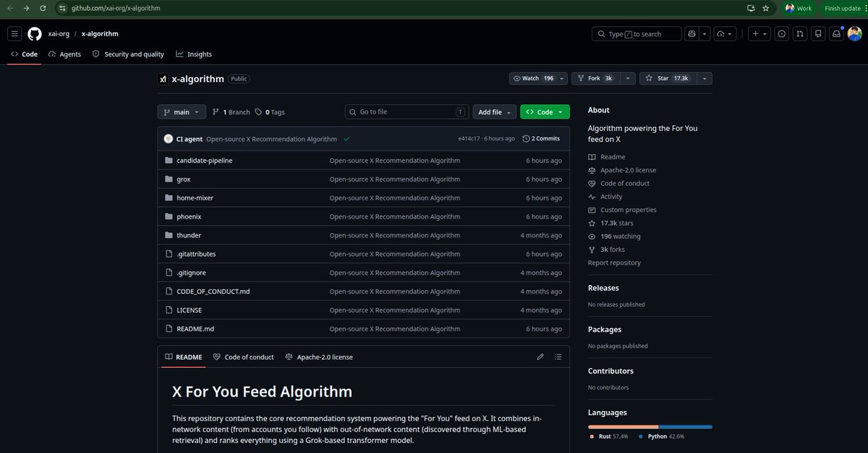This screenshot has width=868, height=453.
Task: Expand the Star lists dropdown arrow
Action: coord(705,78)
